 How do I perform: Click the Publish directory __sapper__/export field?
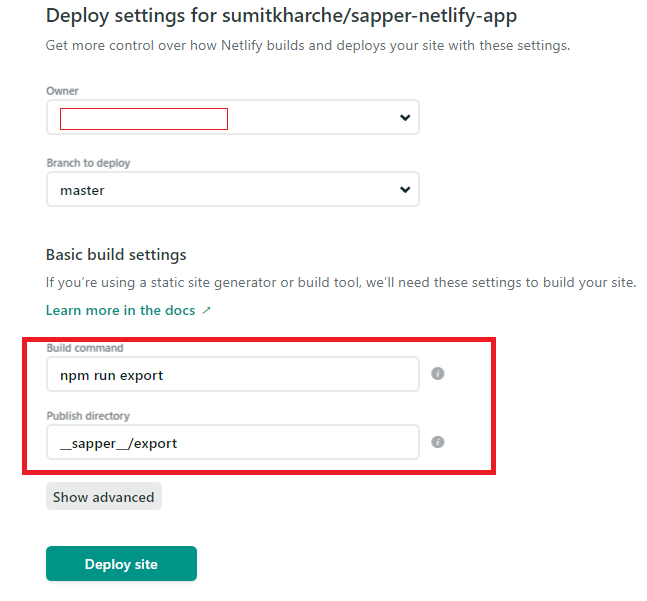coord(232,443)
